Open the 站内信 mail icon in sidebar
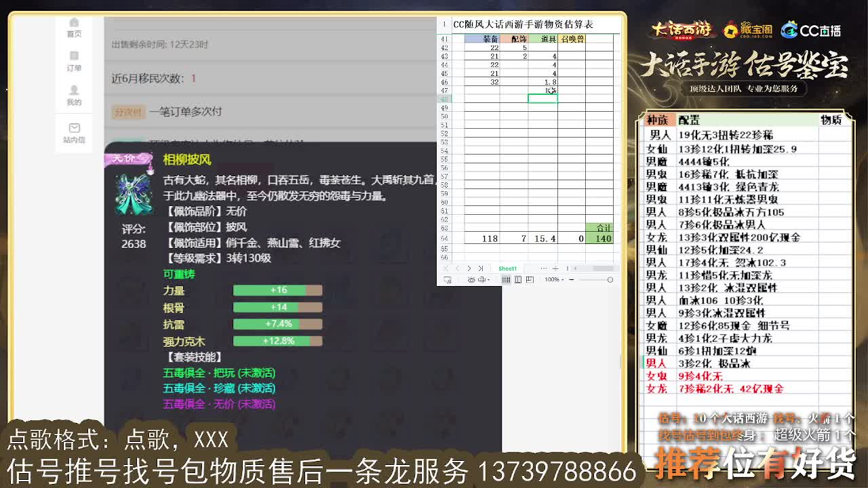Image resolution: width=868 pixels, height=488 pixels. (74, 127)
